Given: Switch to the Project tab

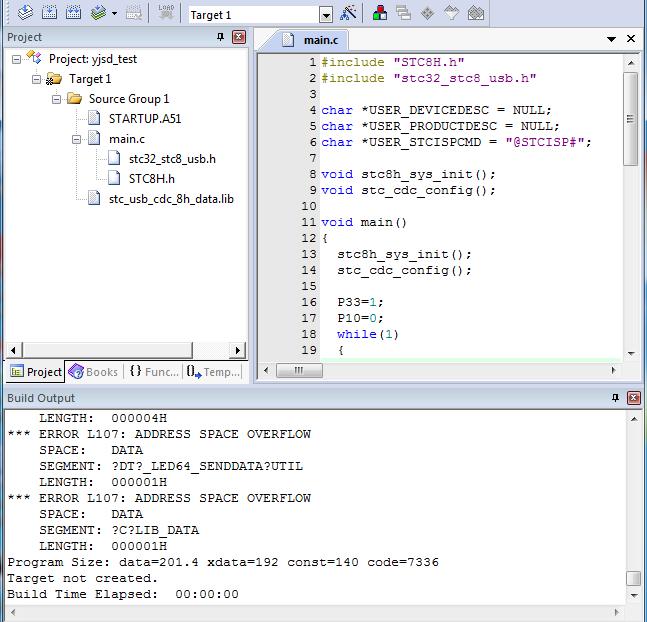Looking at the screenshot, I should pos(35,372).
